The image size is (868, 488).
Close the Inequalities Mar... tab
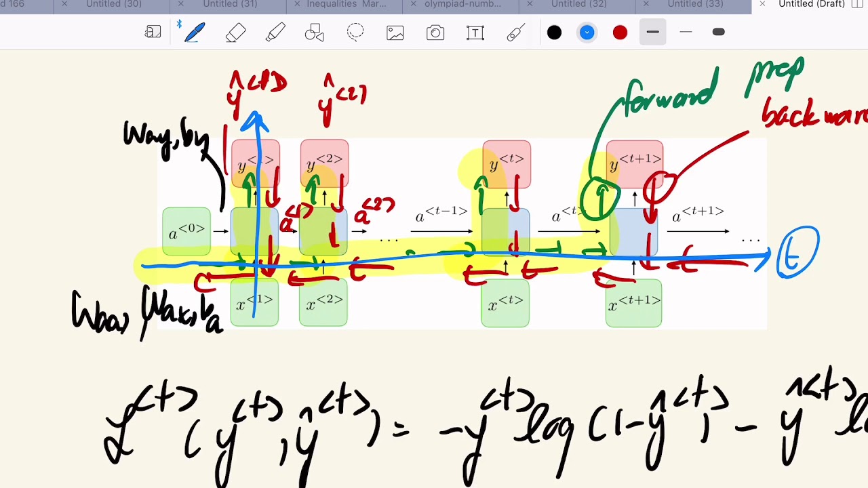297,4
